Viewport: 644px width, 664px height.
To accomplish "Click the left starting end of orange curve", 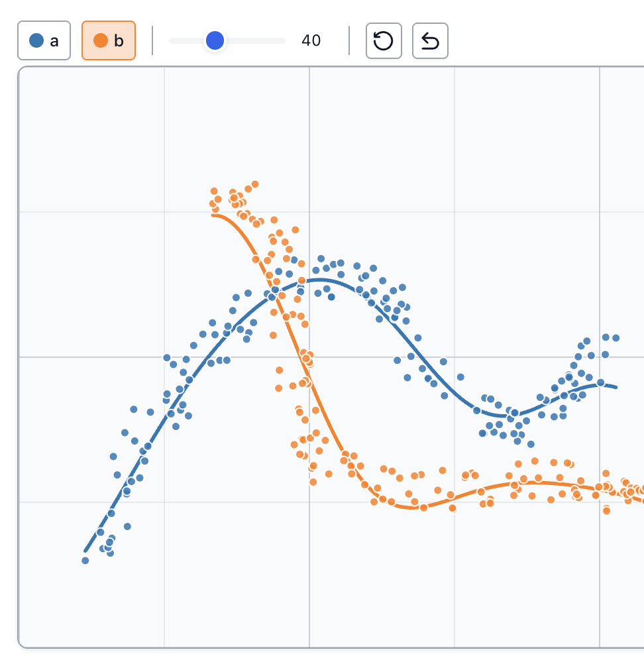I will click(213, 215).
